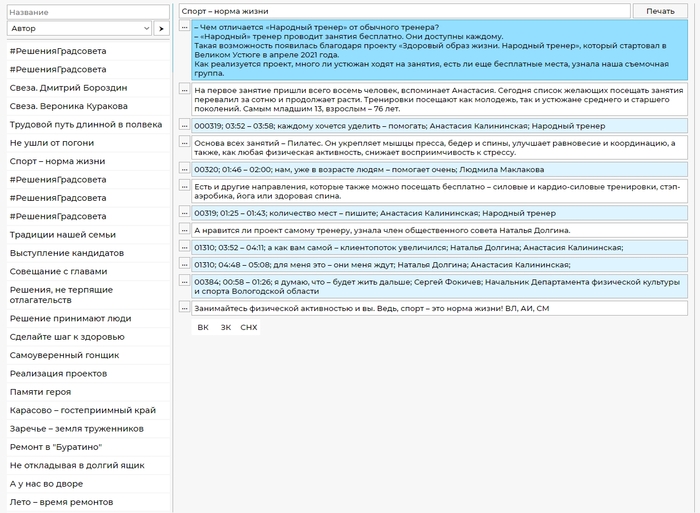Open 'А у нас во дворе' entry
Viewport: 700px width, 513px height.
(88, 484)
